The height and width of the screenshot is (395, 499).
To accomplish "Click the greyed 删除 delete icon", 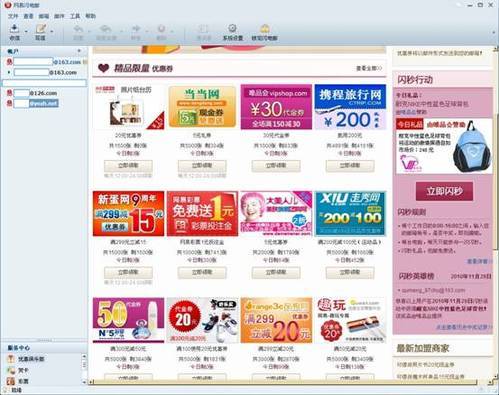I will pos(161,29).
